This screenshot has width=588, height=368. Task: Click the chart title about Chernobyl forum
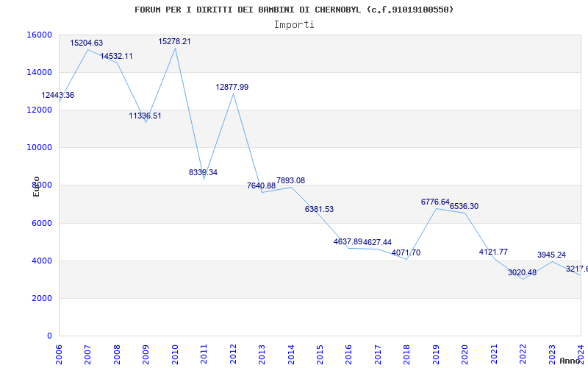pos(294,10)
